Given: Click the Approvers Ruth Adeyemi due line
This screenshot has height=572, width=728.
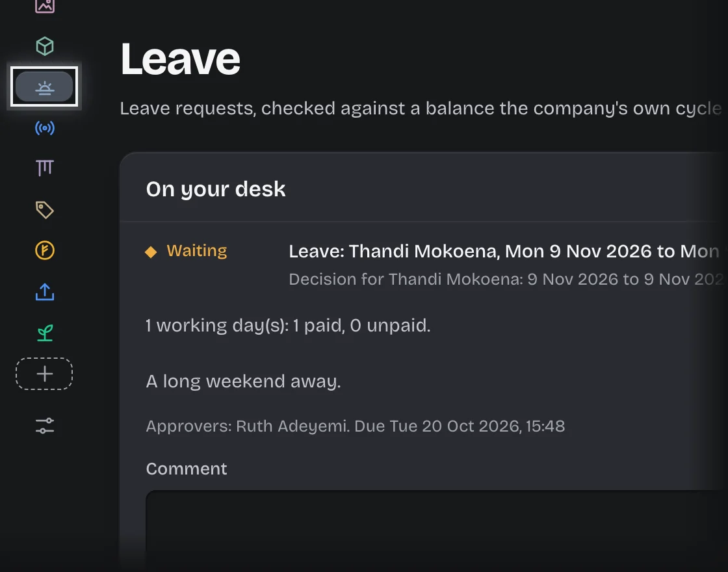Looking at the screenshot, I should pos(355,426).
